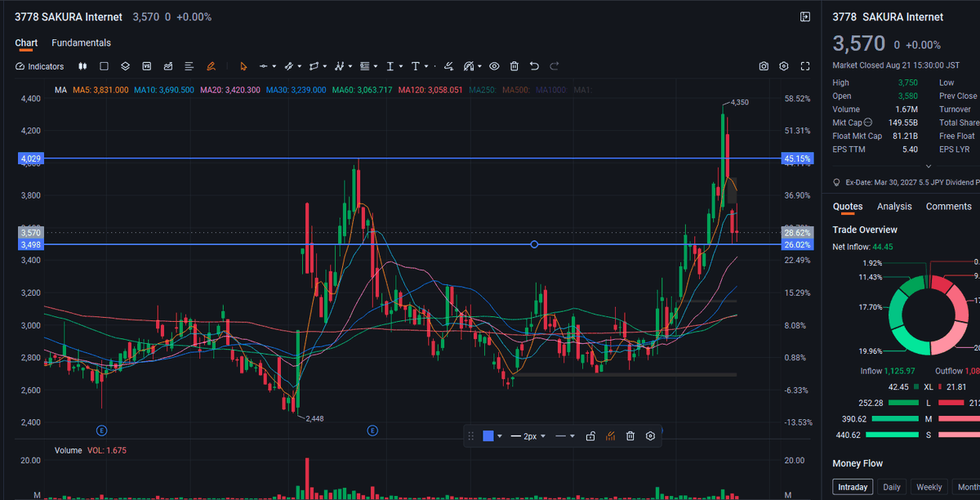Expand the shape tool dropdown arrow
The height and width of the screenshot is (500, 980).
[x=325, y=66]
